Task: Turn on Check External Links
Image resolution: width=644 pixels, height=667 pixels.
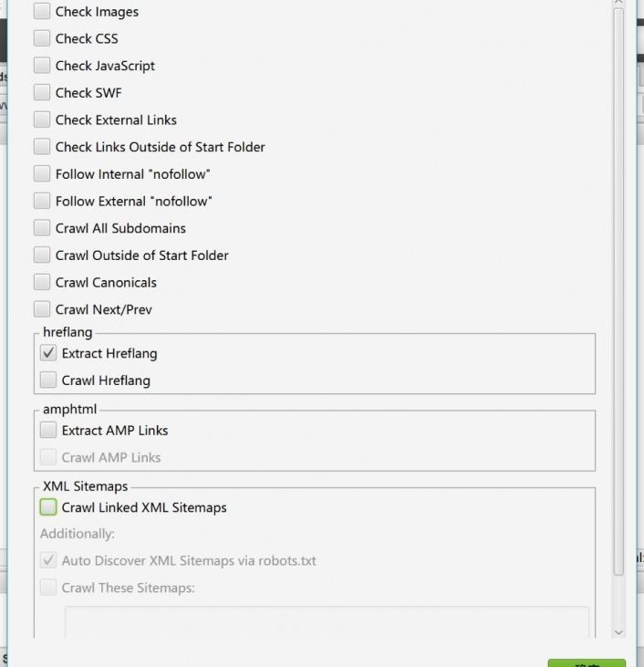Action: click(x=42, y=120)
